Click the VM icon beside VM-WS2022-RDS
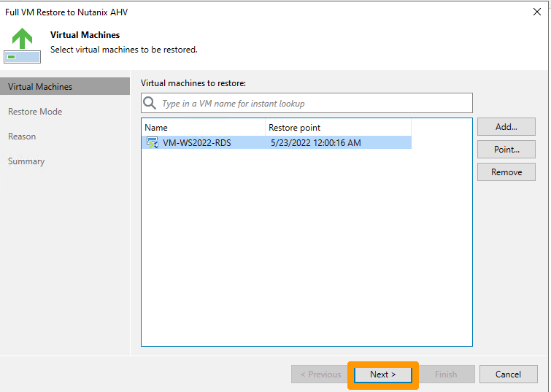This screenshot has height=392, width=551. tap(152, 143)
